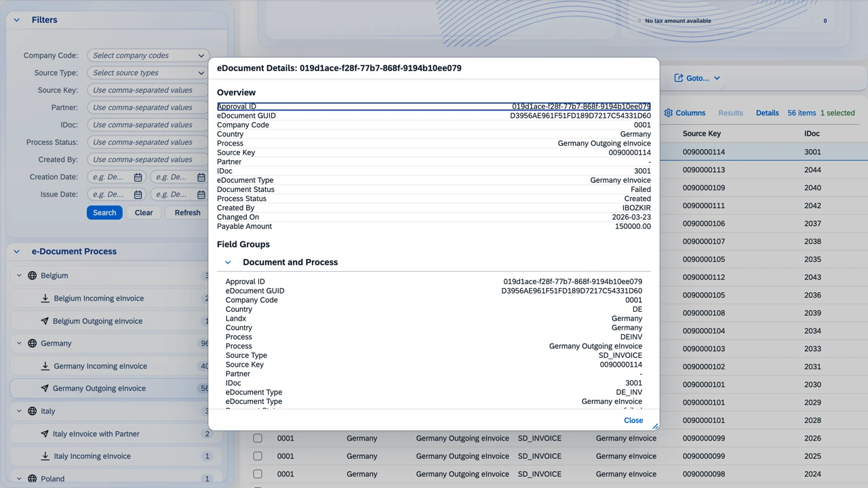Image resolution: width=868 pixels, height=488 pixels.
Task: Click the Details link
Action: 768,113
